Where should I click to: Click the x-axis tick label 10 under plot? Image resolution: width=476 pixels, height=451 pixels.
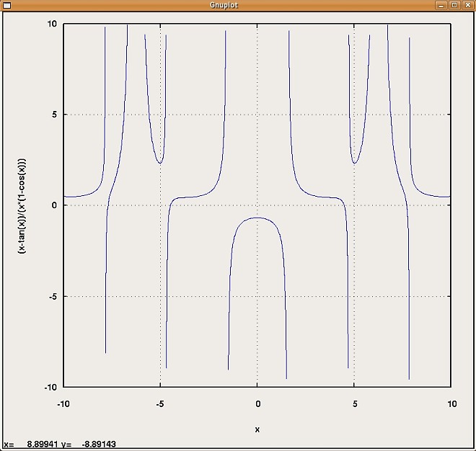(x=452, y=404)
